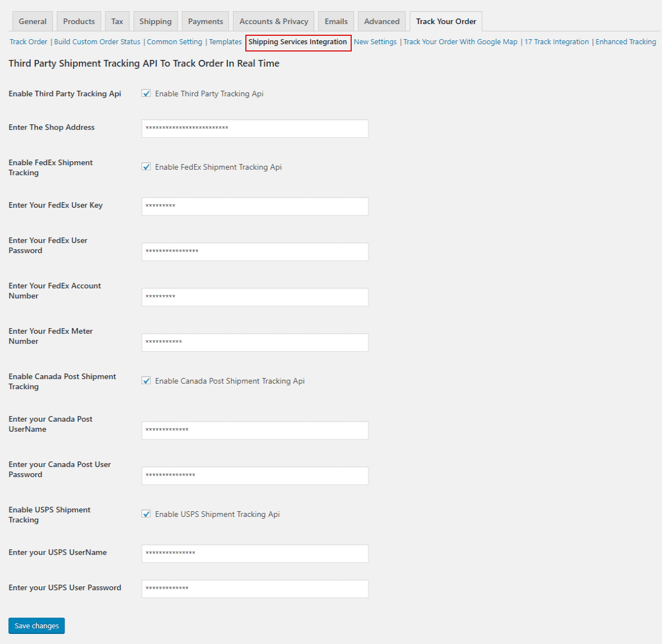Go to Payments tab
Image resolution: width=662 pixels, height=644 pixels.
[x=206, y=21]
